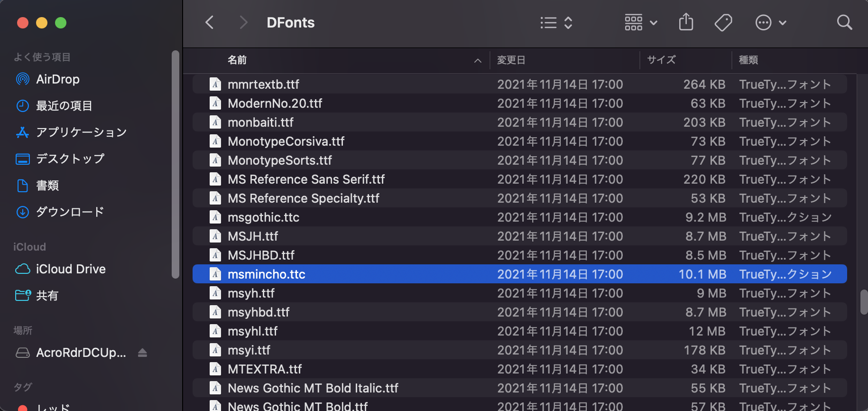Open AirDrop in the sidebar
This screenshot has height=411, width=868.
point(57,79)
